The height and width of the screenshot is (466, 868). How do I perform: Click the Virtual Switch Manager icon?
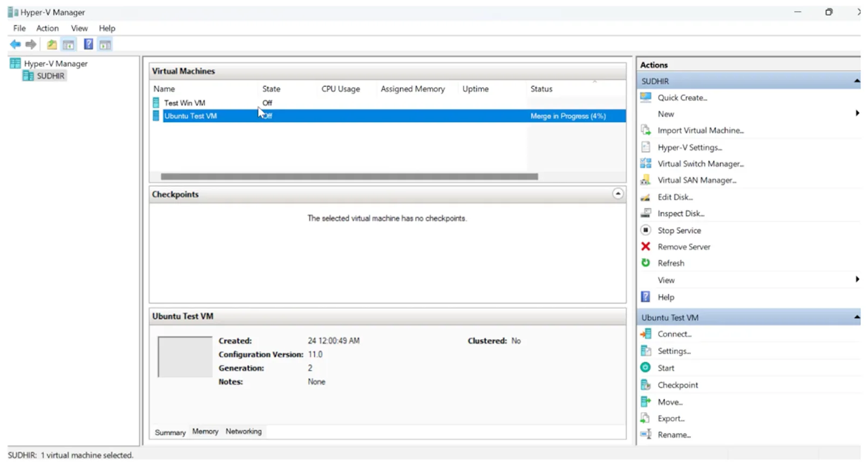coord(646,163)
